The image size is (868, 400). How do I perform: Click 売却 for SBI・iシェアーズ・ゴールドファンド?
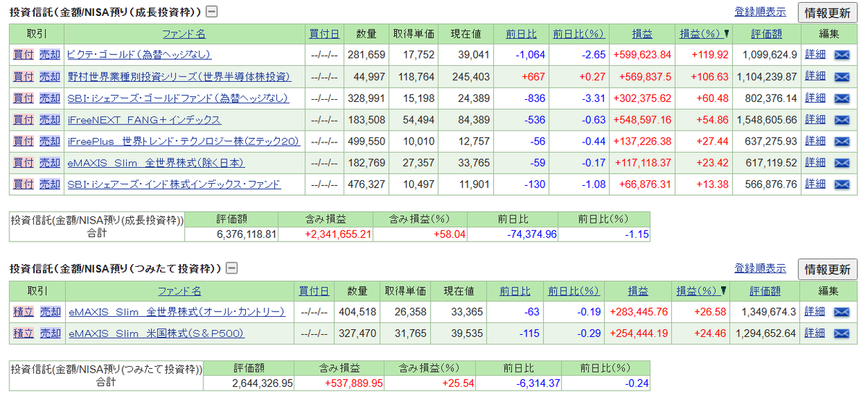[x=50, y=98]
